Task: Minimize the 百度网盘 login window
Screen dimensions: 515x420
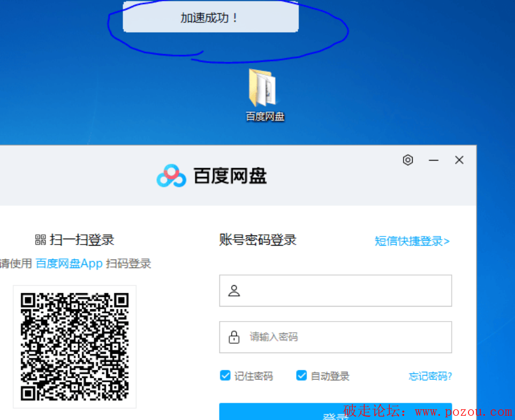Action: (434, 160)
